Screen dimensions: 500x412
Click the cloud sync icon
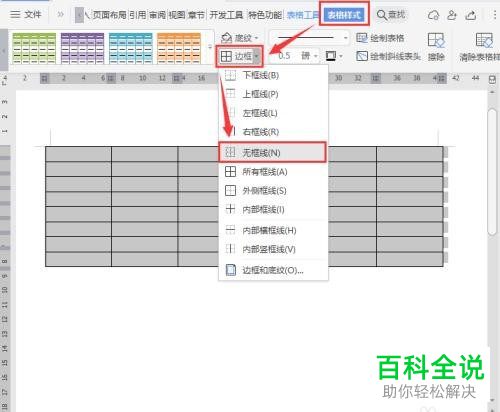pos(433,15)
